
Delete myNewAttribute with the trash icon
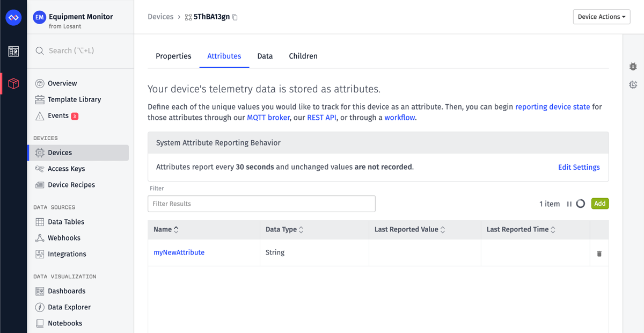pyautogui.click(x=599, y=254)
